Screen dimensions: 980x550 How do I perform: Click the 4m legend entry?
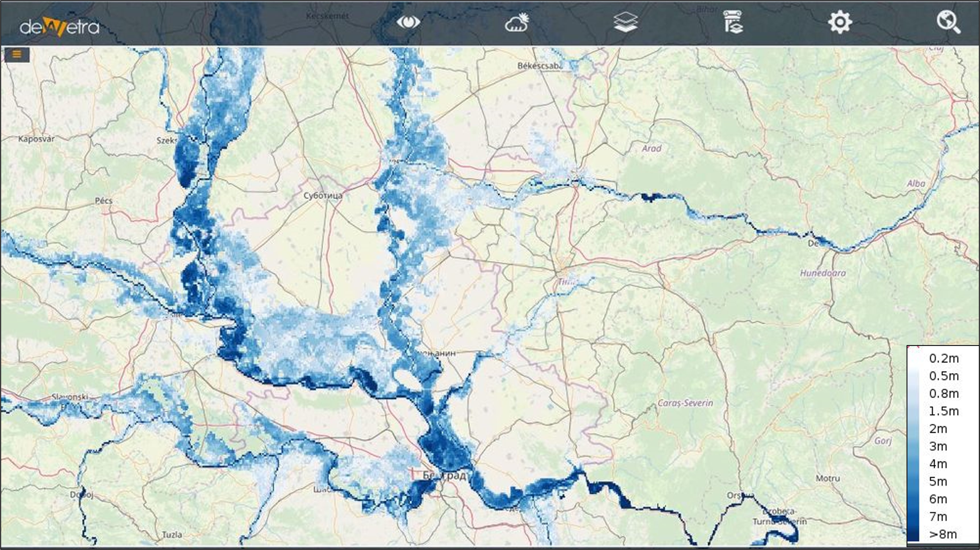pos(938,464)
